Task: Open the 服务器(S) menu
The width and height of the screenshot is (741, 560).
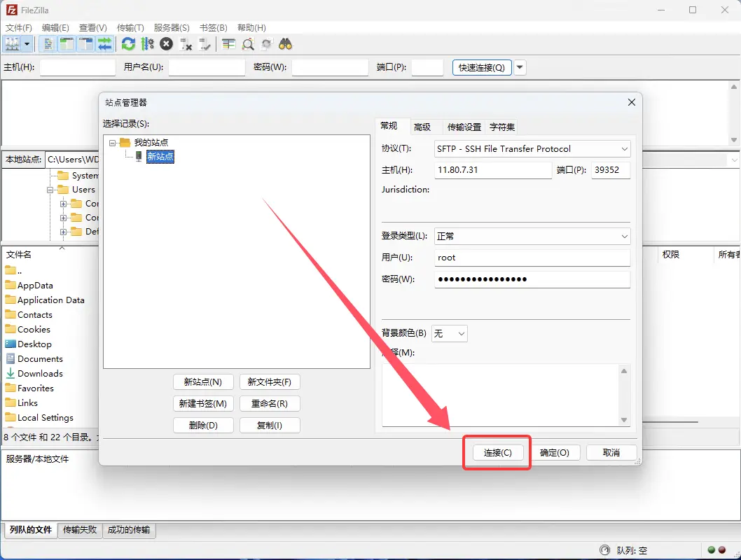Action: click(x=172, y=27)
